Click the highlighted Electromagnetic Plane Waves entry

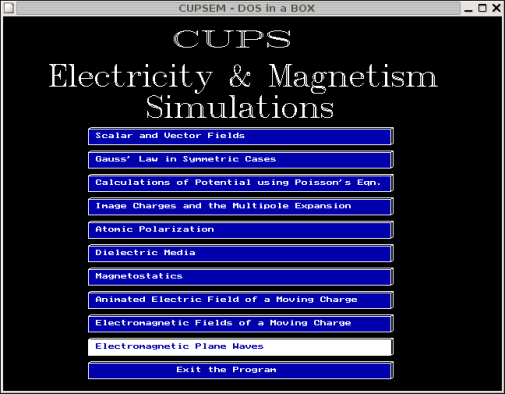(x=241, y=347)
